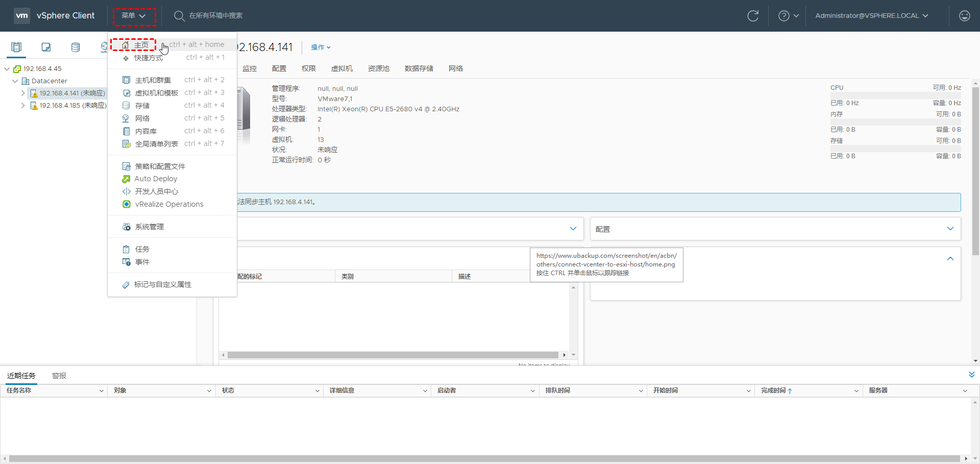This screenshot has height=464, width=980.
Task: Open Auto Deploy from the menu
Action: (156, 179)
